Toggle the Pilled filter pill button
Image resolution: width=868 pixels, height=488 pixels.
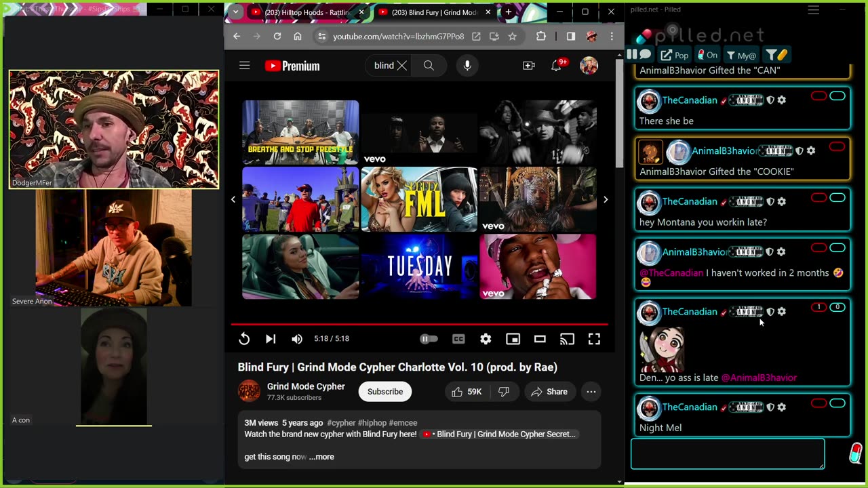[x=776, y=55]
